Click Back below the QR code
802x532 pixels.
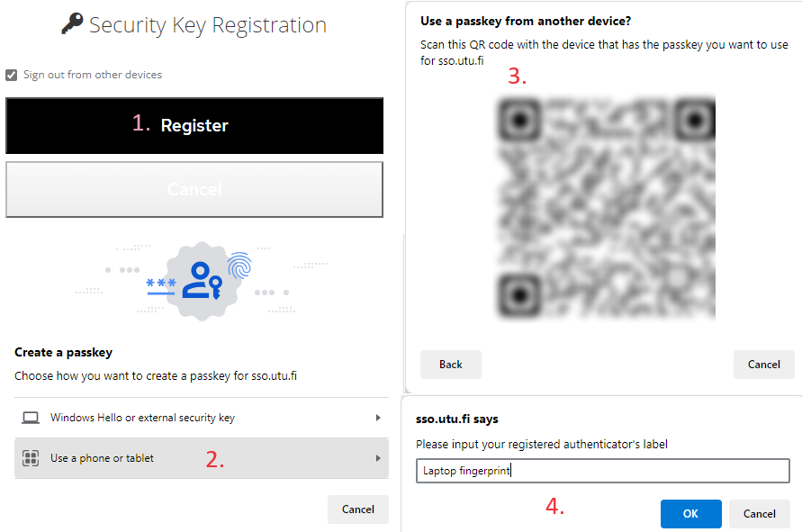coord(450,365)
